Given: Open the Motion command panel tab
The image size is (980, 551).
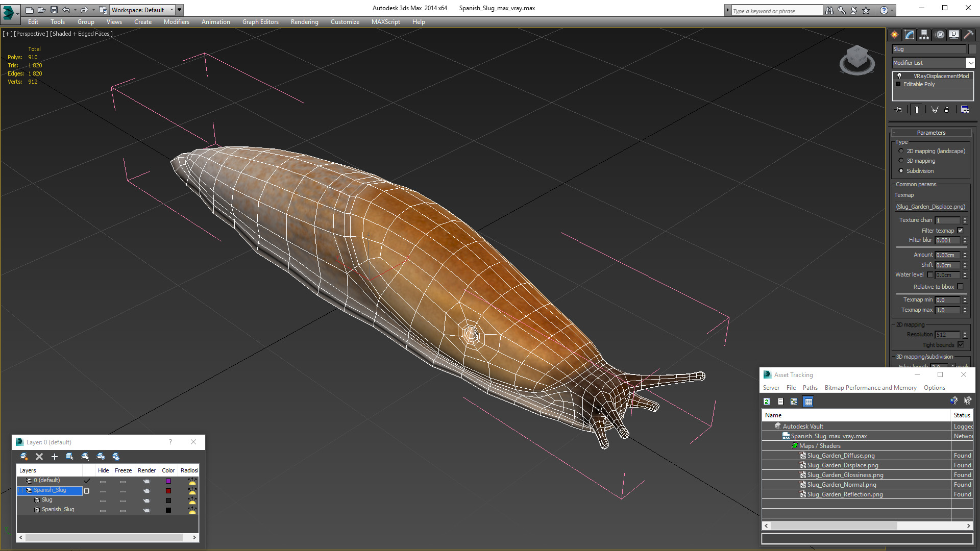Looking at the screenshot, I should pyautogui.click(x=940, y=35).
